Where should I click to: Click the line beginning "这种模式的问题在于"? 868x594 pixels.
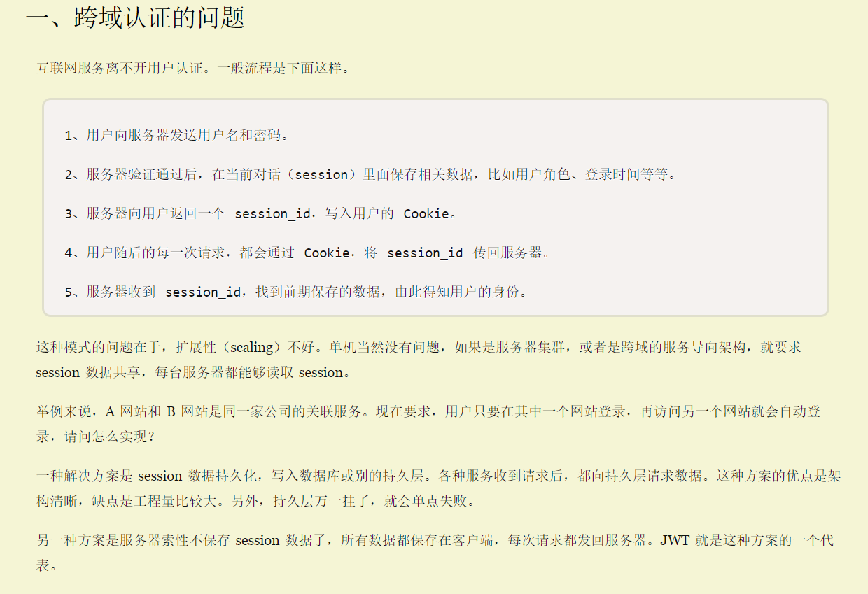tap(419, 347)
